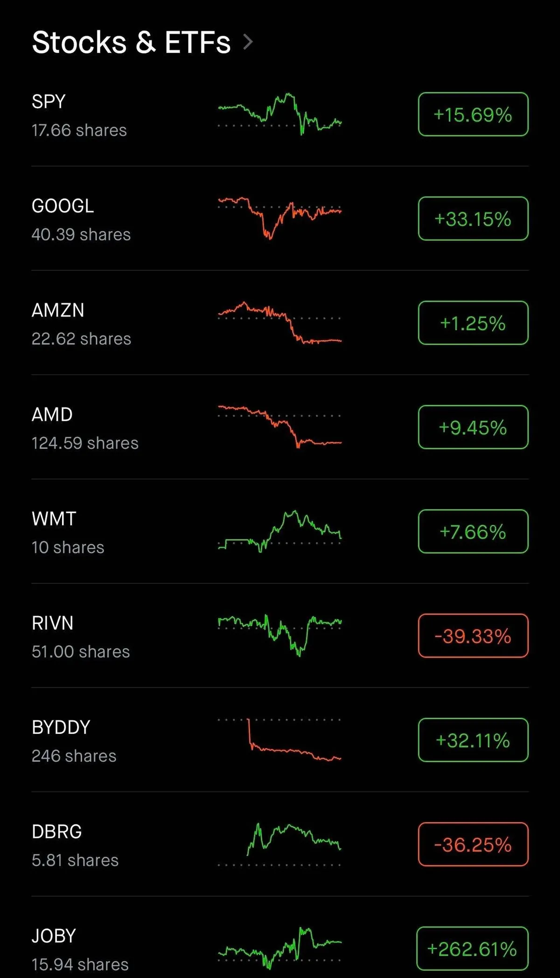
Task: Open the BYDDY sparkline chart
Action: 280,740
